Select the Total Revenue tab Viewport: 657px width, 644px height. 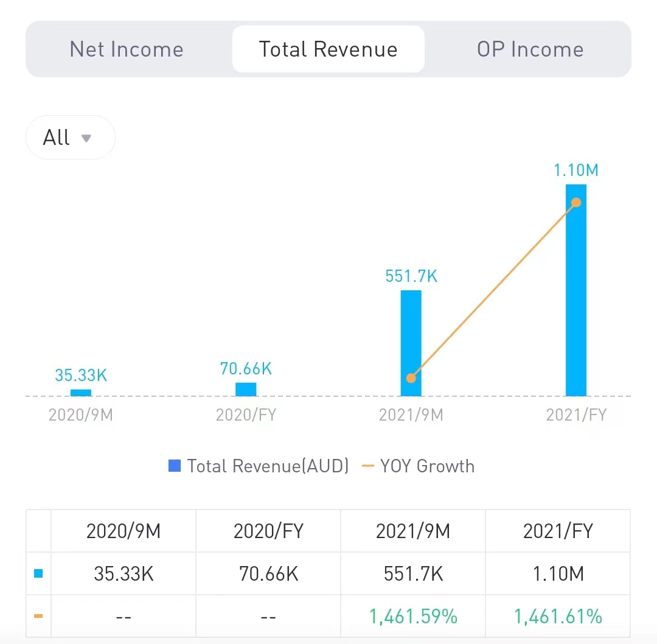[328, 49]
